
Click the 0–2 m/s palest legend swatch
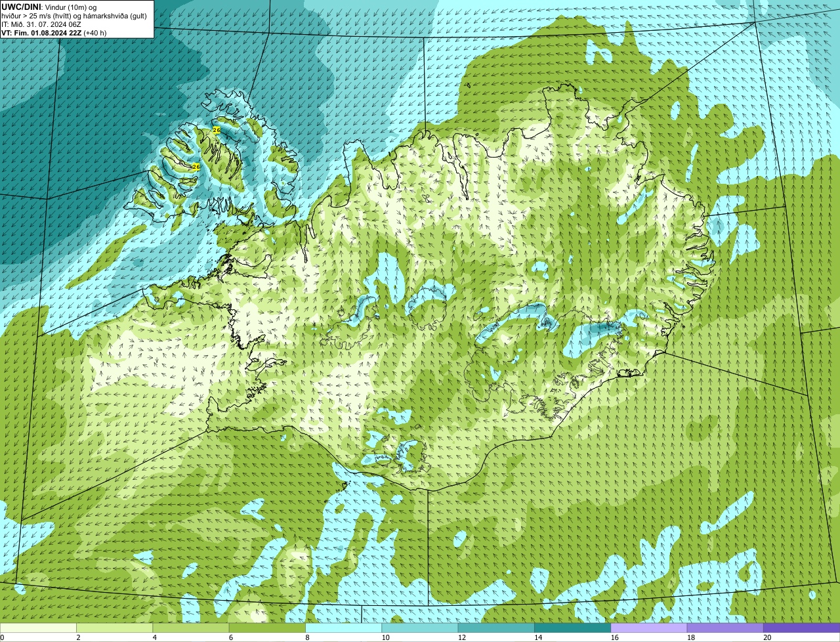pos(38,628)
